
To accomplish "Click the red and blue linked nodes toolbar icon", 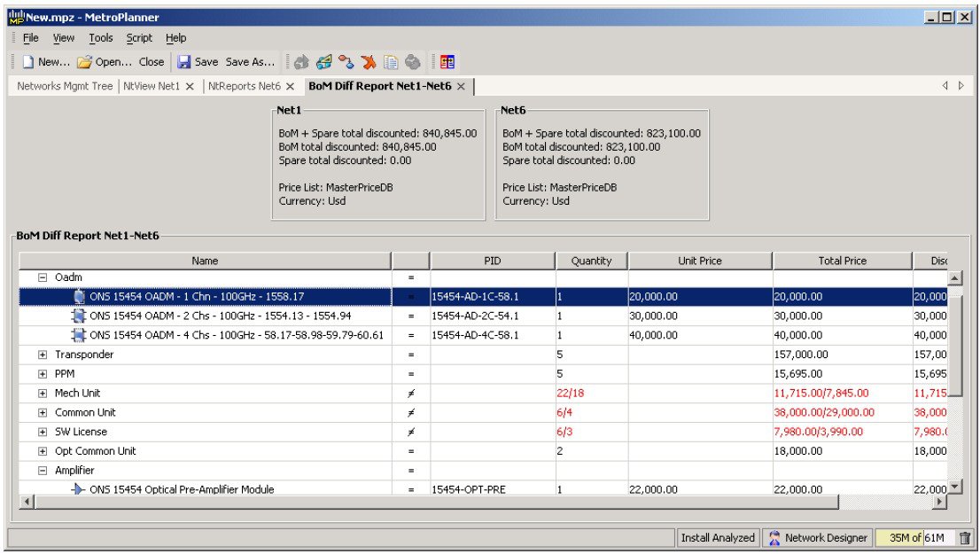I will (346, 62).
